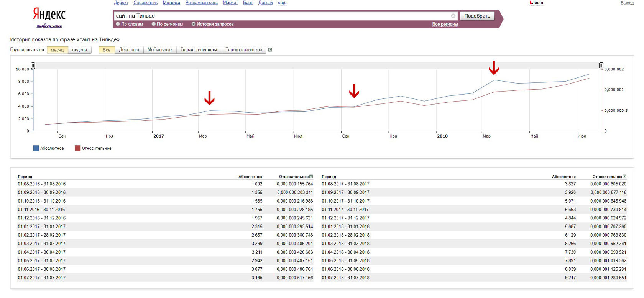Click the relative value 0,000 001 280 651
The image size is (644, 298).
[608, 278]
